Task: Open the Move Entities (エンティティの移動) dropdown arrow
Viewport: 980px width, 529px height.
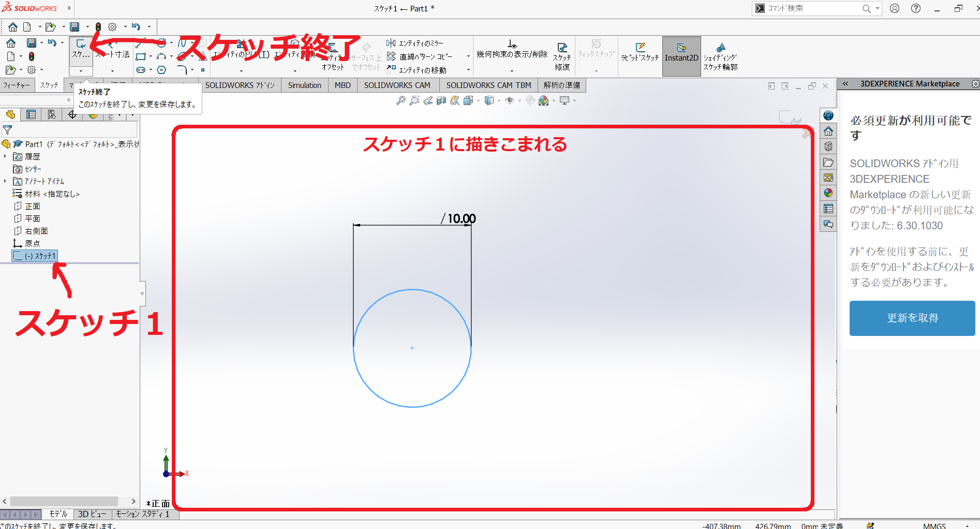Action: [468, 70]
